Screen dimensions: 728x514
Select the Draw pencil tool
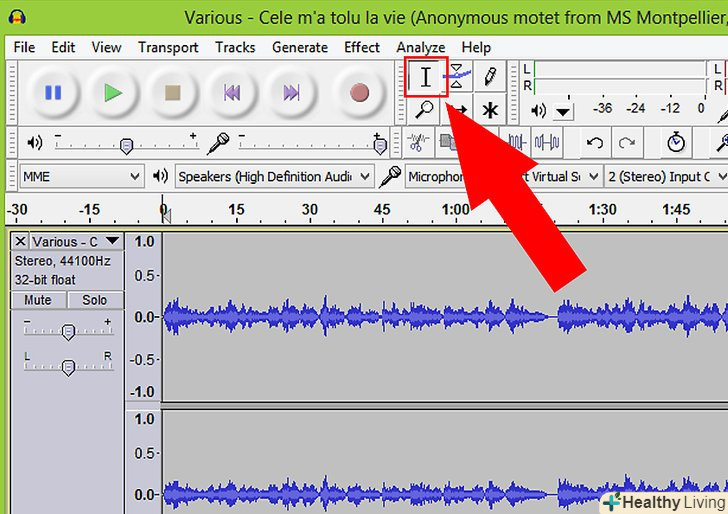tap(490, 76)
